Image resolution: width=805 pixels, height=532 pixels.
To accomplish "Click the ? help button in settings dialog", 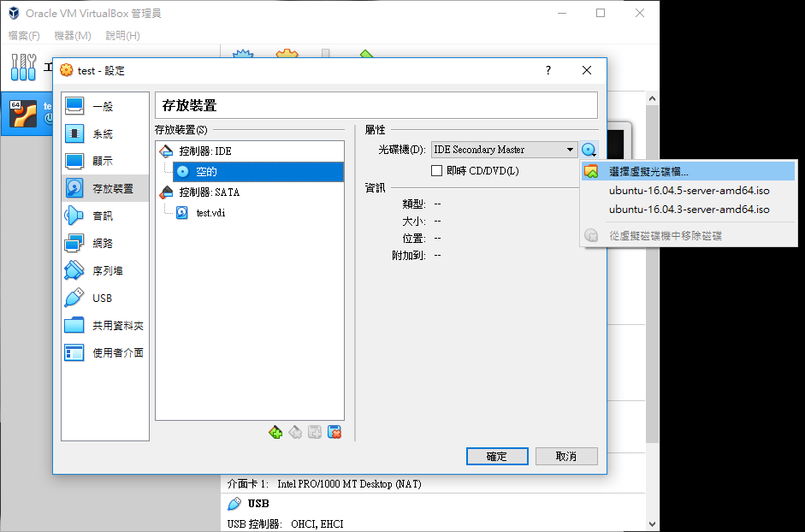I will click(x=548, y=70).
